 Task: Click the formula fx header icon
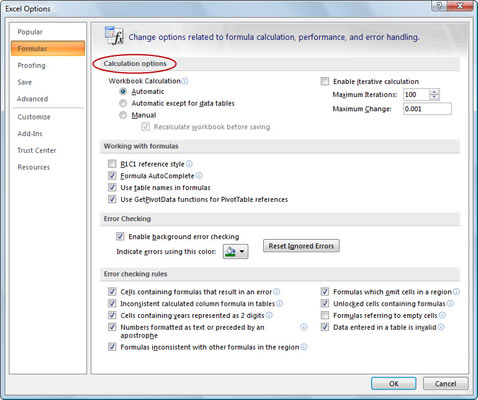pyautogui.click(x=114, y=35)
